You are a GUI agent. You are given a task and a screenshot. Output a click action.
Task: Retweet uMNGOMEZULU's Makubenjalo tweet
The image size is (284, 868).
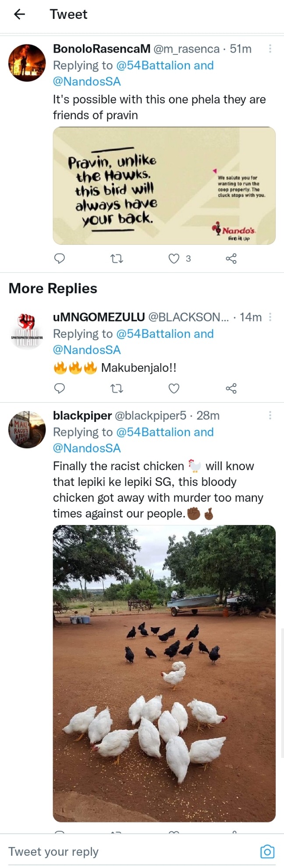coord(117,389)
